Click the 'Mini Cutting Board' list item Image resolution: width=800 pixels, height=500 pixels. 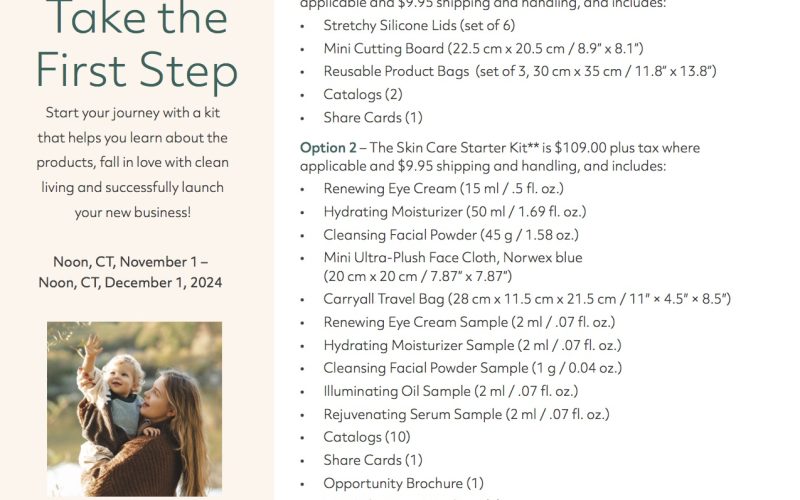tap(483, 48)
